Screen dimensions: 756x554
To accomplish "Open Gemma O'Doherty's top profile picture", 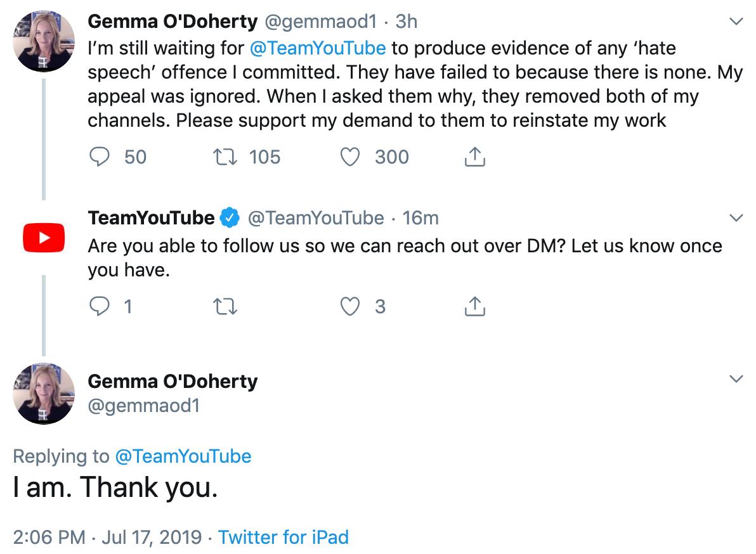I will (43, 41).
